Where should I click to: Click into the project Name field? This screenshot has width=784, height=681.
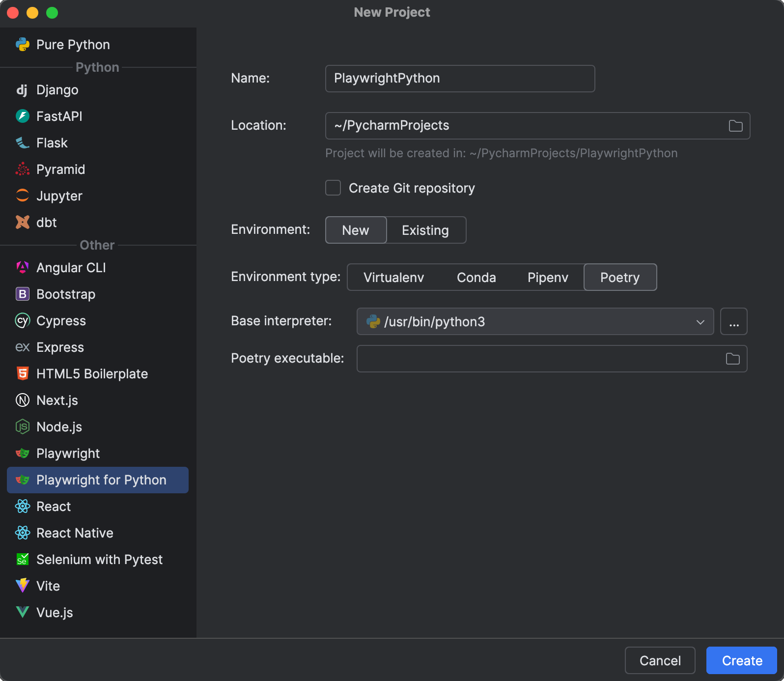pyautogui.click(x=460, y=79)
